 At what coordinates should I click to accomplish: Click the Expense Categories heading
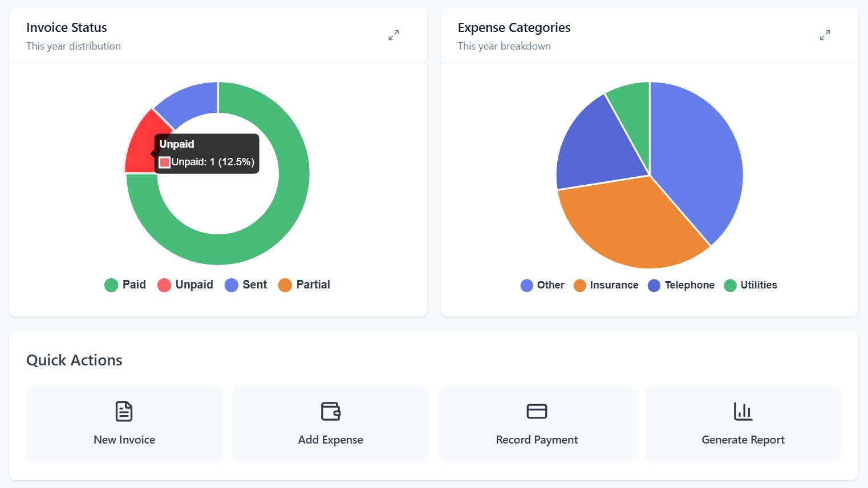click(514, 27)
